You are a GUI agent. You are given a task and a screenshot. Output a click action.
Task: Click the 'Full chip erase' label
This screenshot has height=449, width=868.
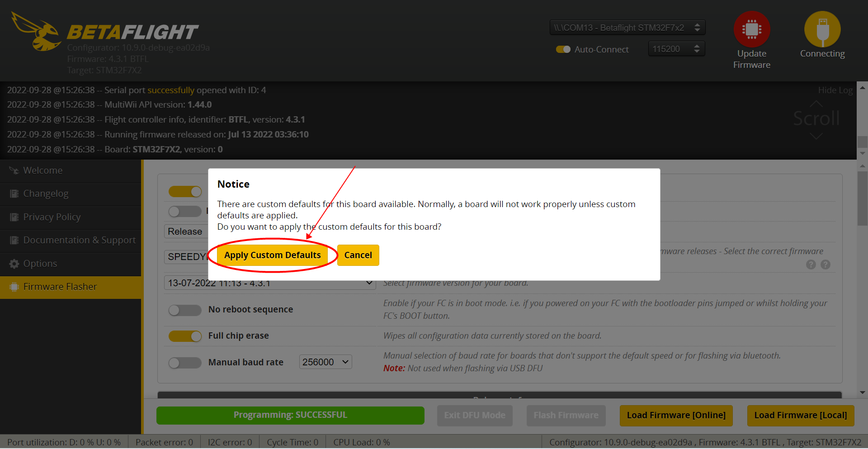tap(238, 336)
